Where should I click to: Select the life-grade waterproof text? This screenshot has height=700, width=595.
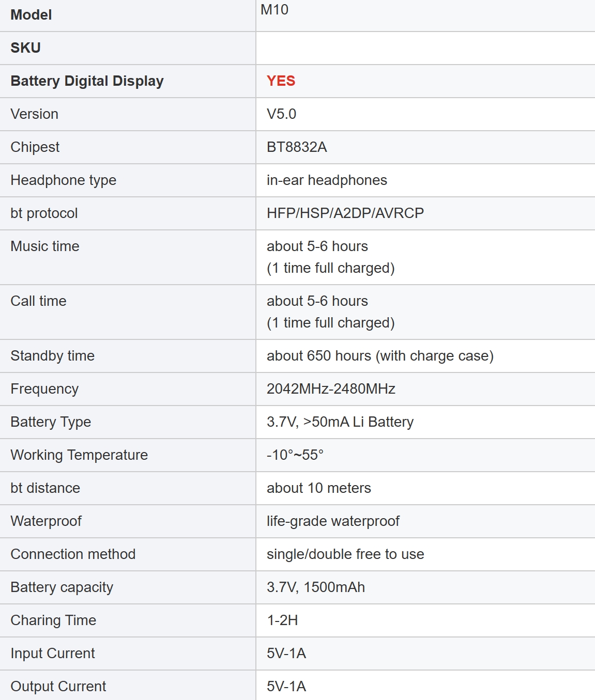(333, 521)
